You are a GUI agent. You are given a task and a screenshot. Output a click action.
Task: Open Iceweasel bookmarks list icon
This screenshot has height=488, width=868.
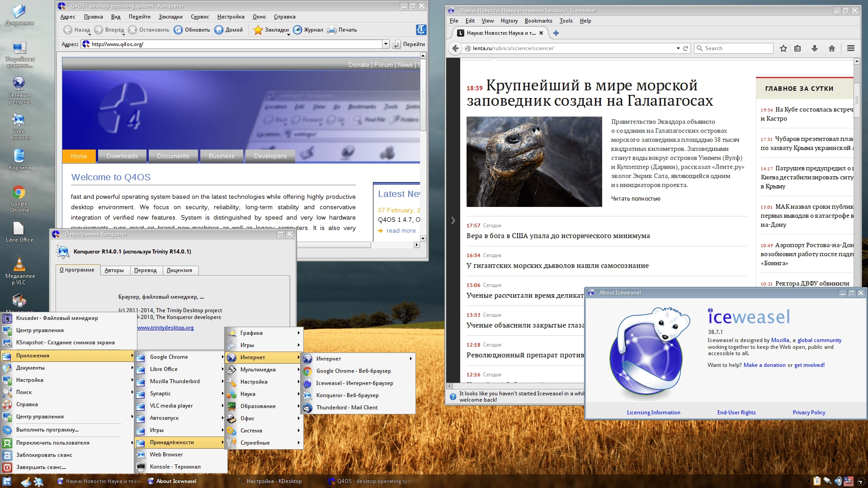click(797, 48)
